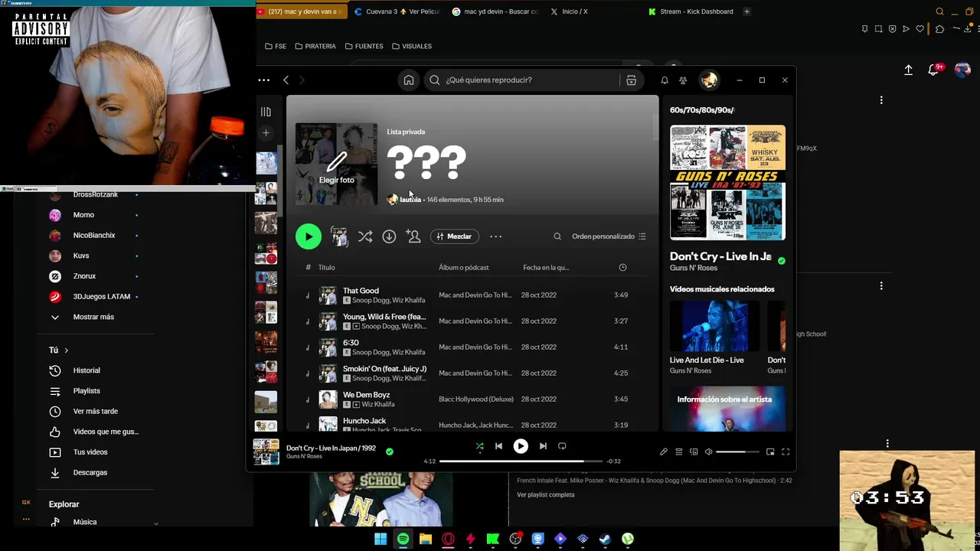Search within the playlist

click(x=557, y=236)
